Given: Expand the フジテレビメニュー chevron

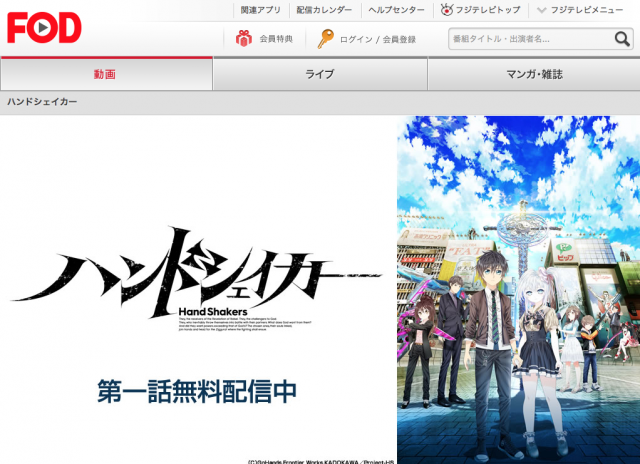Looking at the screenshot, I should pos(541,10).
